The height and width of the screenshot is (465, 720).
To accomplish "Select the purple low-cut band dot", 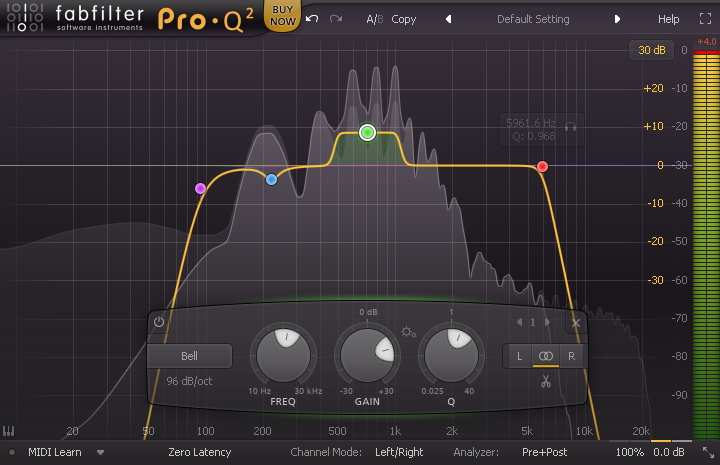I will pos(200,188).
